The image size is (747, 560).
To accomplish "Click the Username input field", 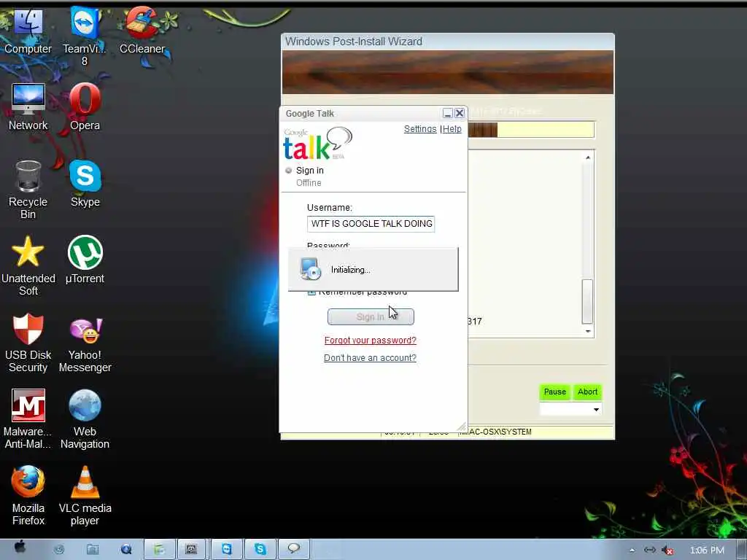I will click(x=371, y=224).
